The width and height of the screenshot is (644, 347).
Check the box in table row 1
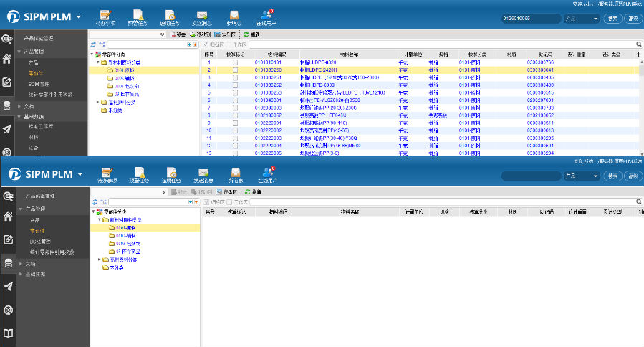[x=235, y=64]
